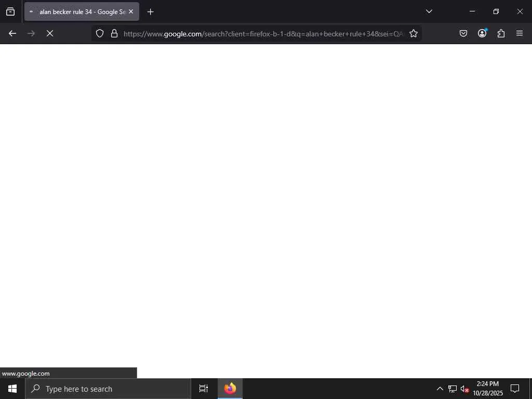Click the Firefox taskbar icon
This screenshot has width=532, height=399.
[230, 389]
